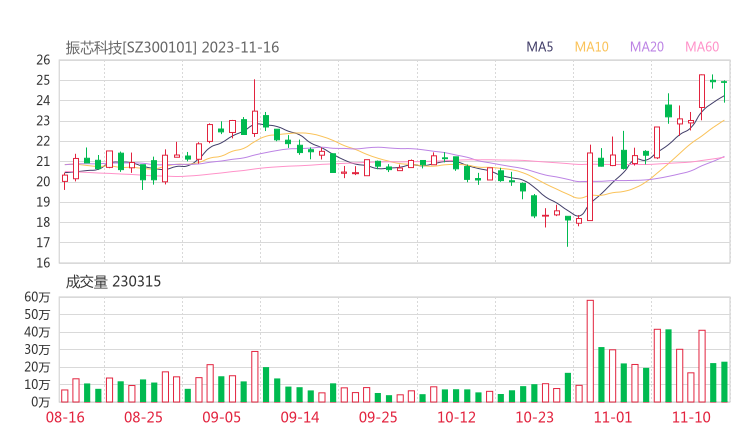Click the MA5 legend label

(x=539, y=47)
